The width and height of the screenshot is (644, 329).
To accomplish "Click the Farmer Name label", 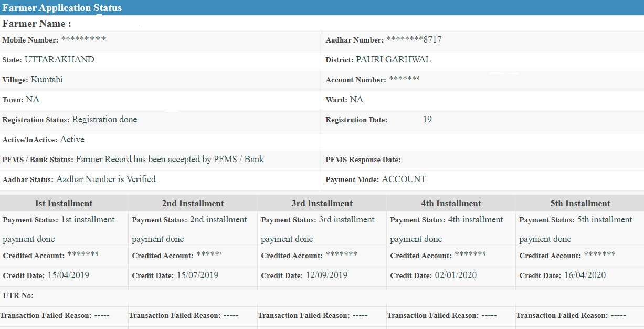I will [37, 24].
